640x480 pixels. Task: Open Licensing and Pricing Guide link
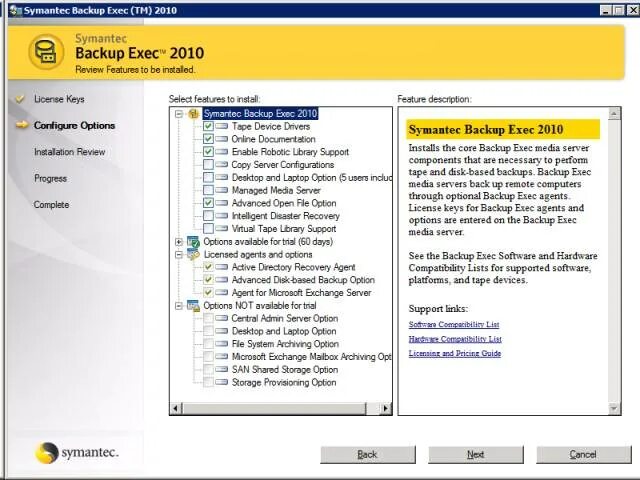pos(455,353)
